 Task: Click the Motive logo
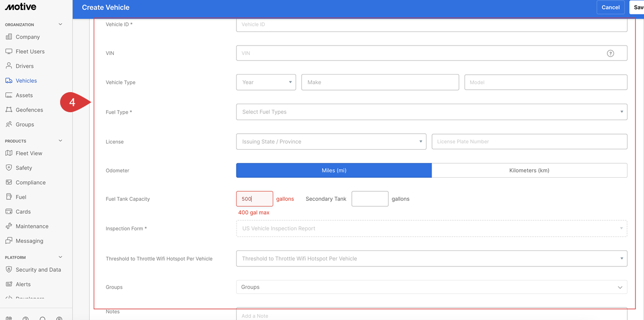point(21,7)
